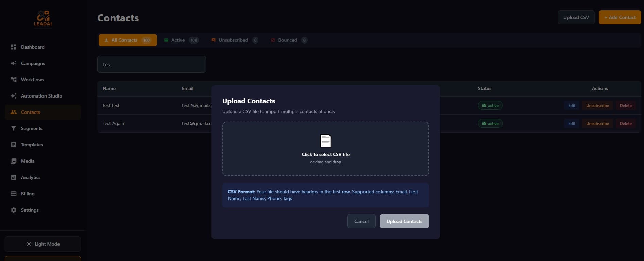The image size is (644, 261).
Task: Unsubscribe the Test Again contact
Action: tap(597, 124)
